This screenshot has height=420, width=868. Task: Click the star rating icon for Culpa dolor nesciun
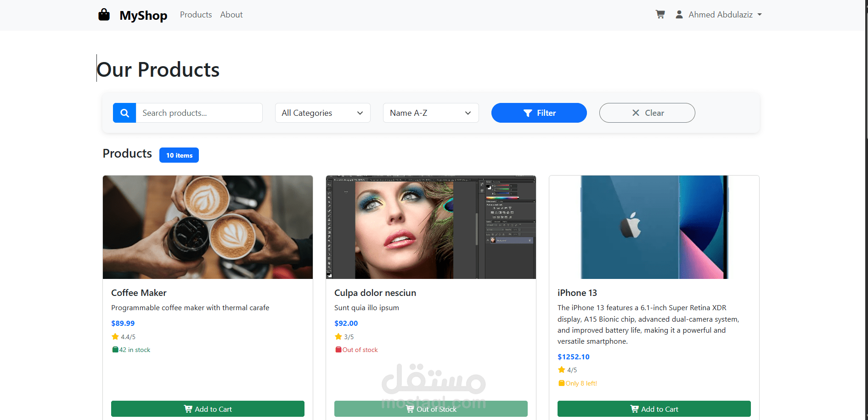click(338, 337)
